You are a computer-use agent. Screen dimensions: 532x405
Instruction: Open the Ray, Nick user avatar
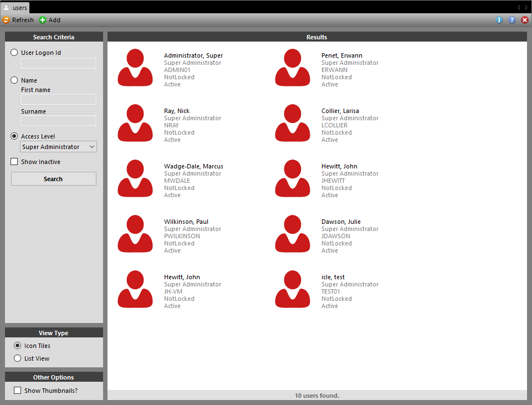tap(135, 123)
